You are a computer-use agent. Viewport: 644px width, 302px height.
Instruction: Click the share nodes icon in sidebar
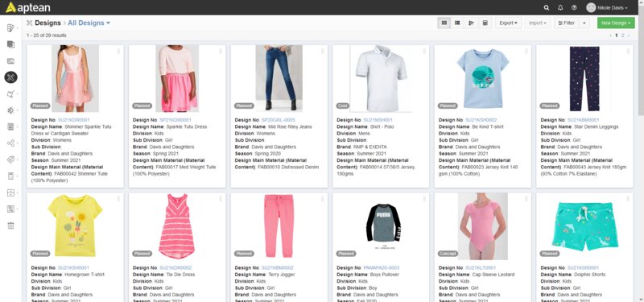(10, 143)
